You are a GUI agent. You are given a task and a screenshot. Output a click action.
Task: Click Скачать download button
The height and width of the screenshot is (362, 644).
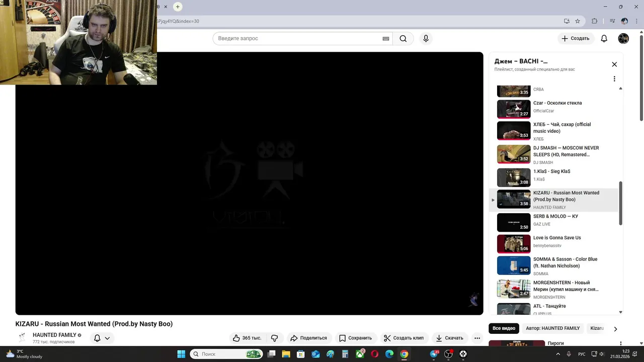450,338
